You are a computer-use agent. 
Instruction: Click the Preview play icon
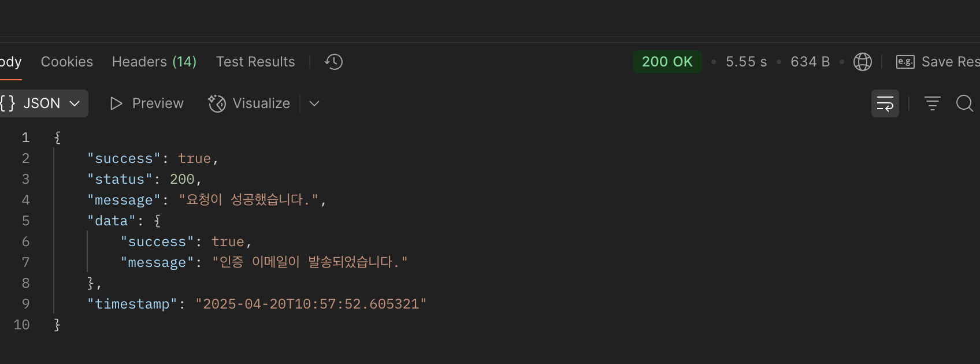point(116,103)
